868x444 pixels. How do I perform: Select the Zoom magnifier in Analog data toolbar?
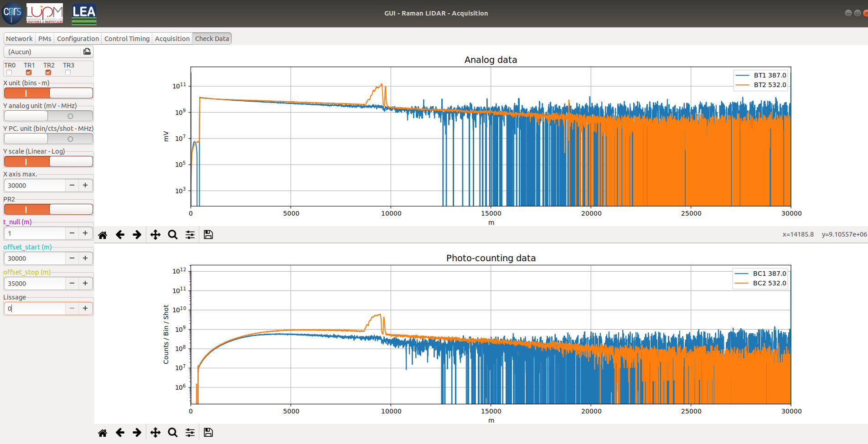pyautogui.click(x=172, y=235)
